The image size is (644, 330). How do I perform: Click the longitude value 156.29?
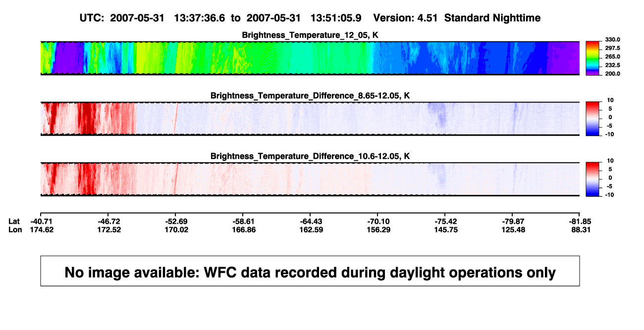pos(378,230)
